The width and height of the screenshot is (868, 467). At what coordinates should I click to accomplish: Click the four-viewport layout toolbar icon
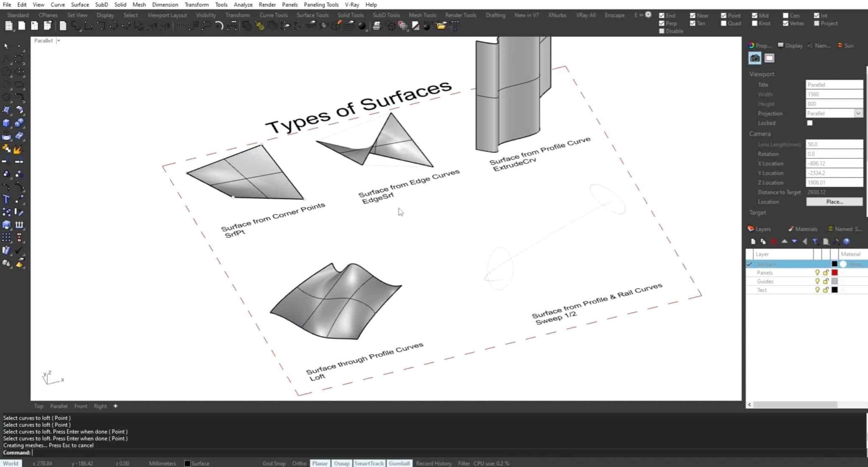pos(9,26)
